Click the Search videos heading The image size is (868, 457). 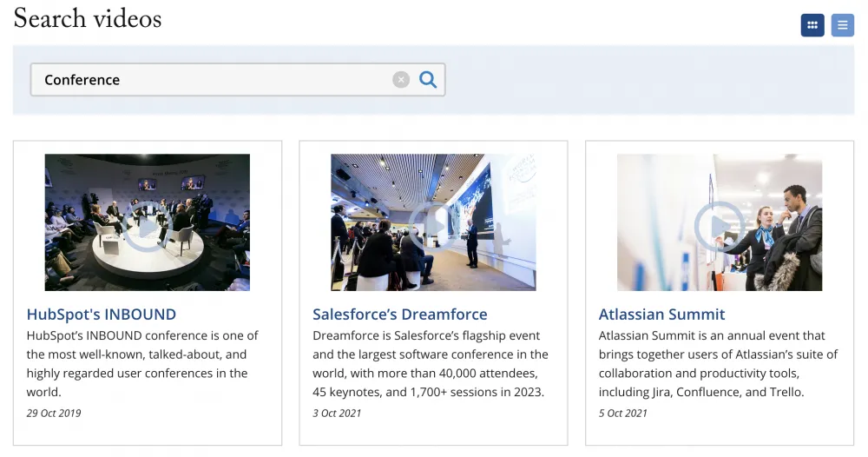(88, 19)
